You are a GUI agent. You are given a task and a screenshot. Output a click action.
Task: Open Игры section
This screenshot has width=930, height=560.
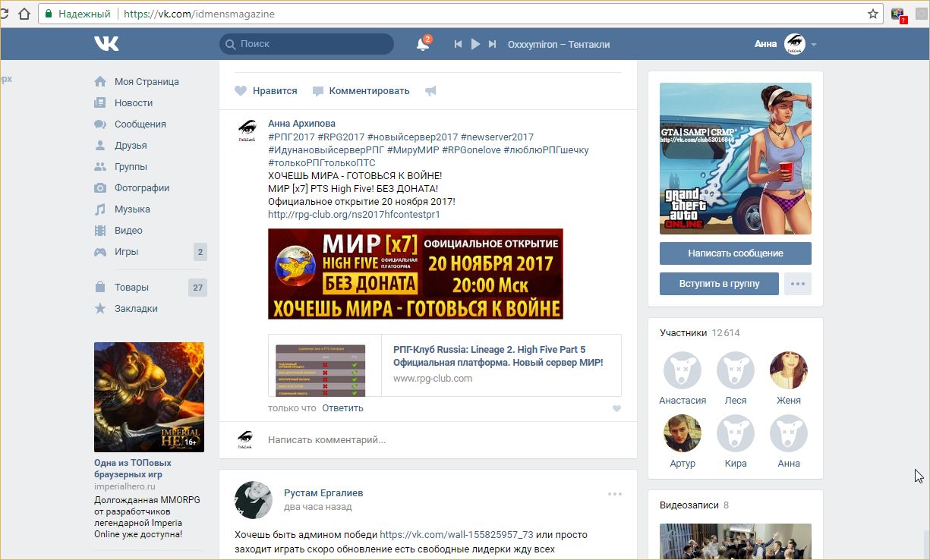[x=126, y=251]
